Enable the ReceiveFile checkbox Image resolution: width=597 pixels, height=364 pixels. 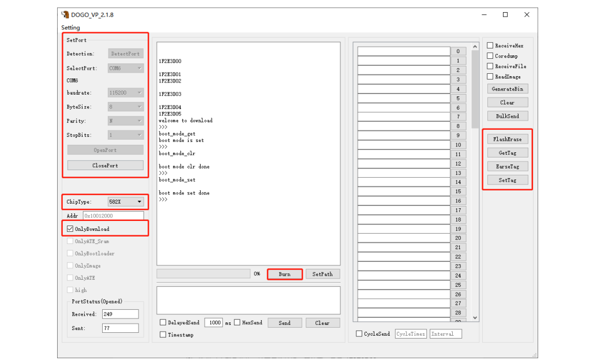tap(490, 66)
